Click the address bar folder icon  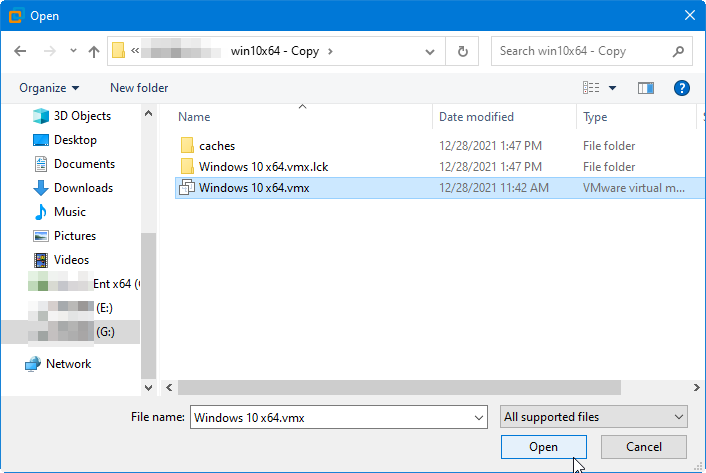(x=118, y=50)
